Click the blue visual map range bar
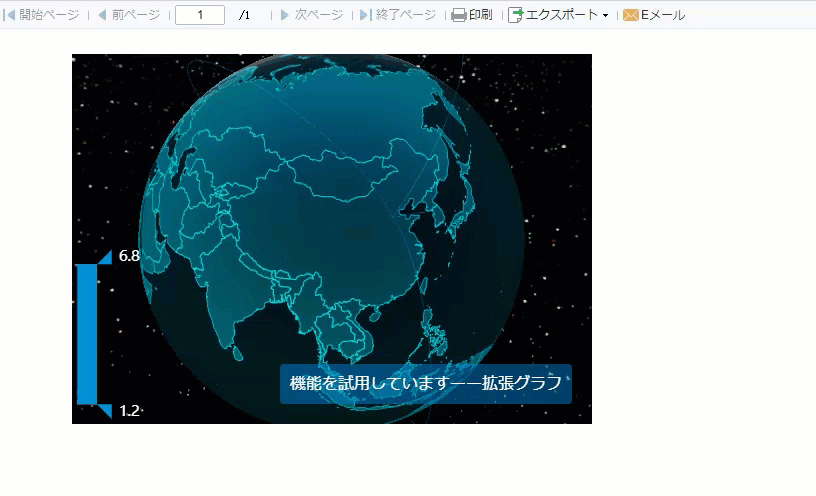 87,334
